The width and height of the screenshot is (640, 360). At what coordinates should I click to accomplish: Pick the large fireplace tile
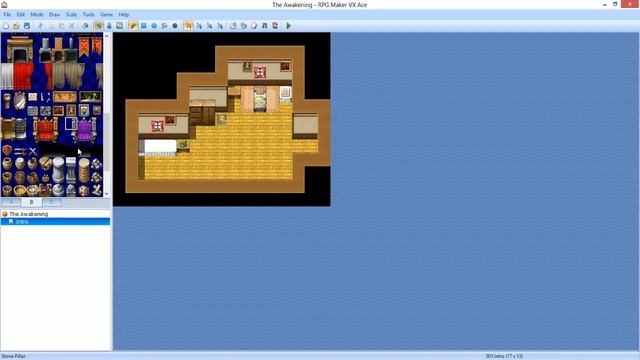tap(19, 49)
